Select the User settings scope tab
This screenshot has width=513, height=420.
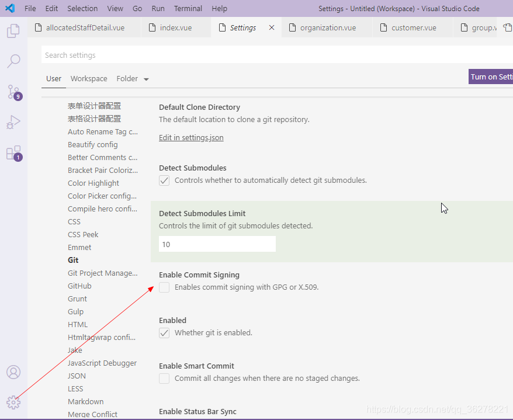[x=54, y=79]
